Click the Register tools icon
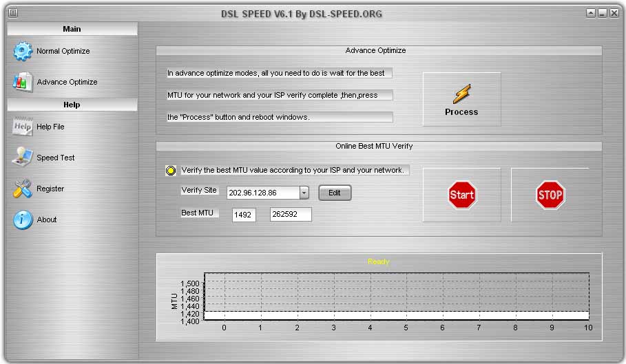626x364 pixels. pyautogui.click(x=22, y=188)
